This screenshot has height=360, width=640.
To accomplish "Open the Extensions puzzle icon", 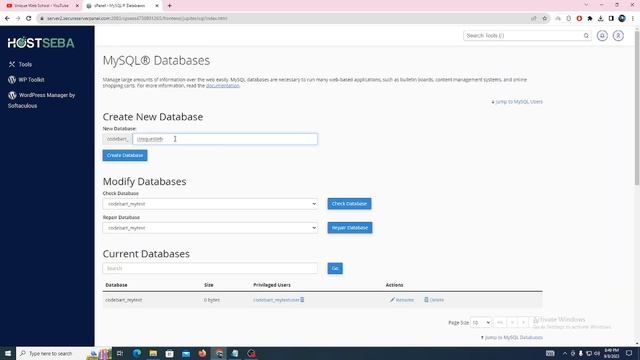I will (x=590, y=18).
